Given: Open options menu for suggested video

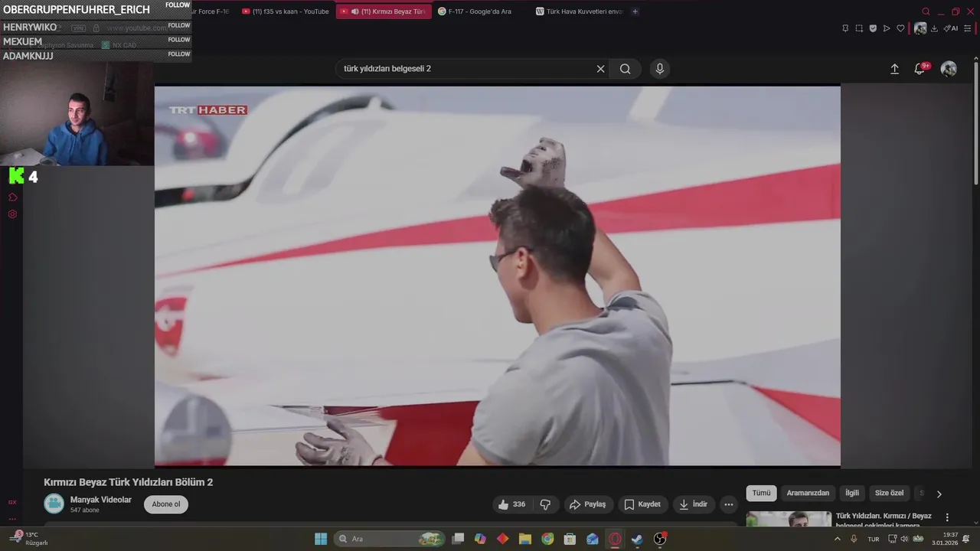Looking at the screenshot, I should tap(947, 517).
